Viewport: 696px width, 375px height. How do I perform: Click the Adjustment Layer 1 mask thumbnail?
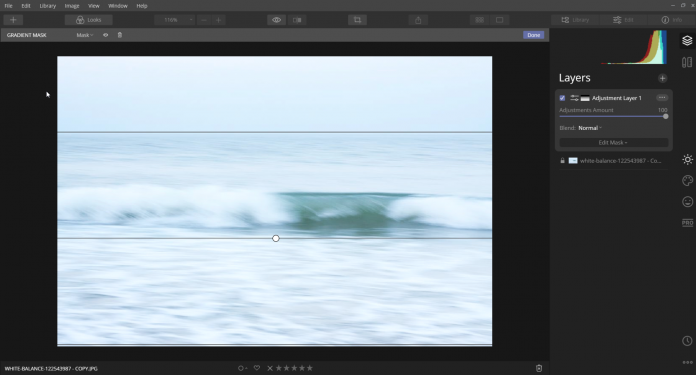click(x=585, y=98)
